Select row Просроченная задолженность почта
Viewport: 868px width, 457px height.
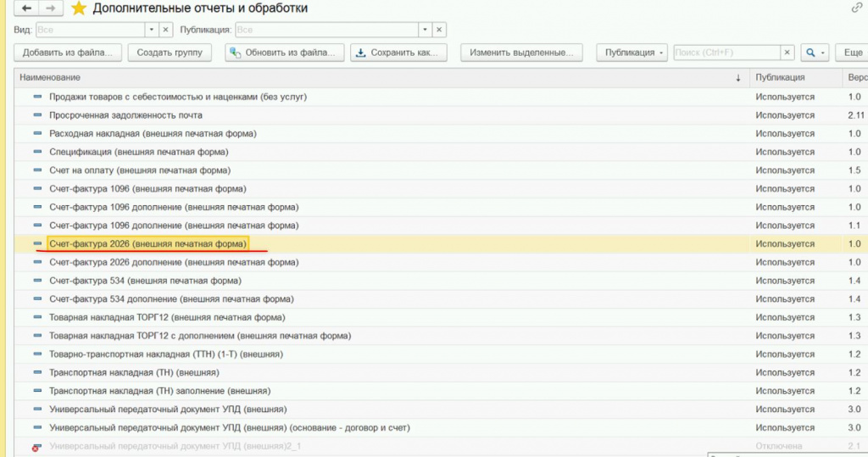click(x=441, y=115)
